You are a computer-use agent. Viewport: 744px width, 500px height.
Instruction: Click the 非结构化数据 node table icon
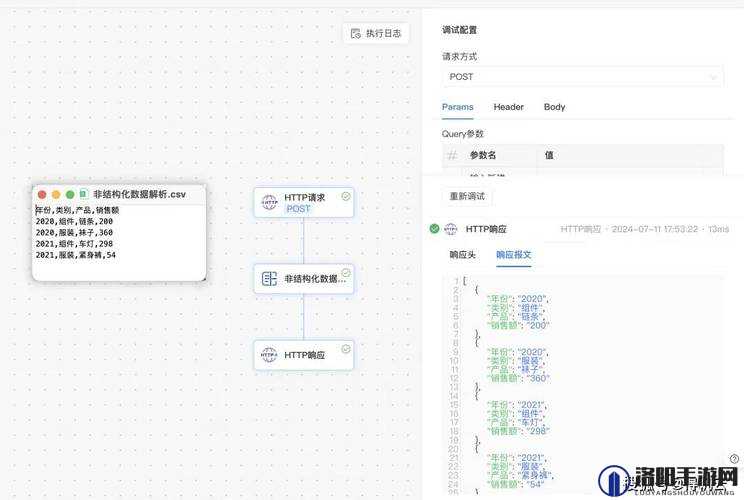(270, 278)
